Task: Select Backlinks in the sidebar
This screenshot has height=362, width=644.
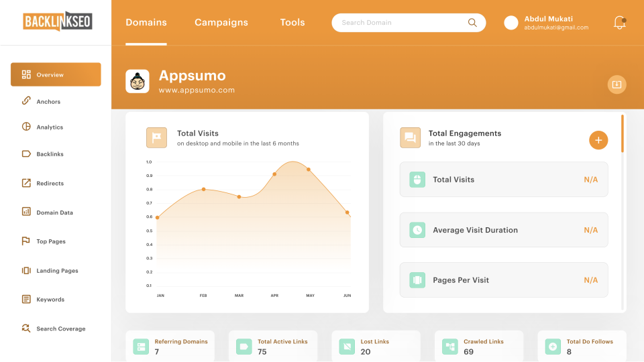Action: [x=50, y=154]
